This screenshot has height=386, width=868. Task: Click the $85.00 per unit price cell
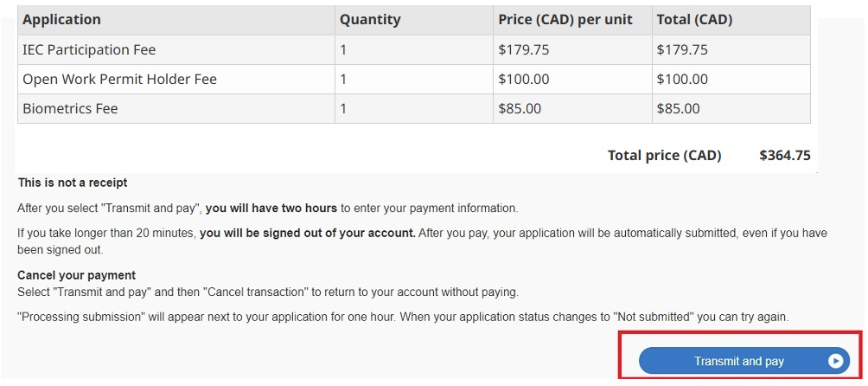pyautogui.click(x=572, y=108)
